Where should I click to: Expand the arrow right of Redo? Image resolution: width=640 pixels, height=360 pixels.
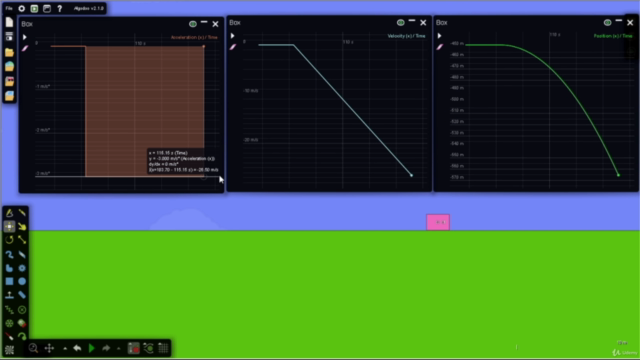118,349
